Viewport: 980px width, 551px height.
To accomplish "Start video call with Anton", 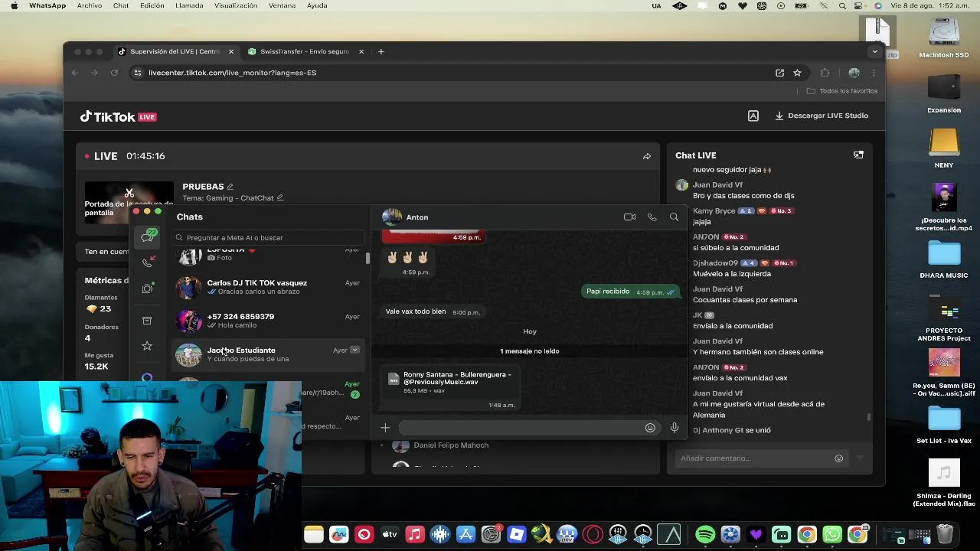I will coord(629,217).
